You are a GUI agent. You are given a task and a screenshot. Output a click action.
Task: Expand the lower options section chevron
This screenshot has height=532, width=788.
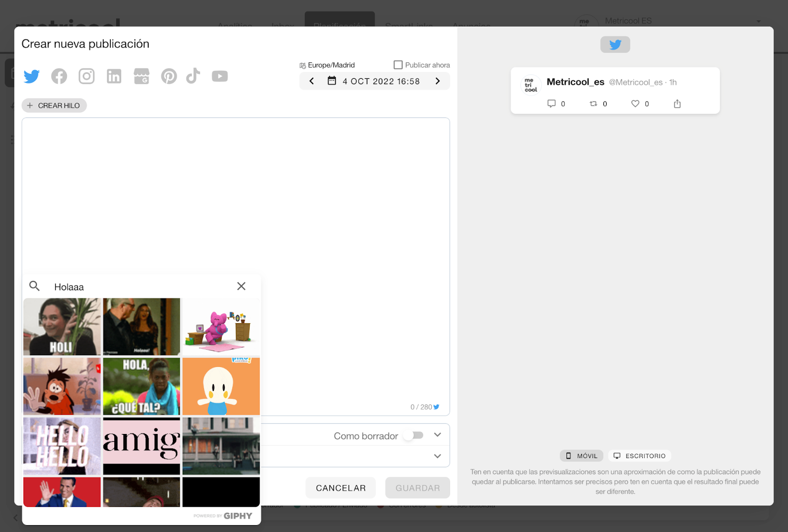[x=437, y=456]
